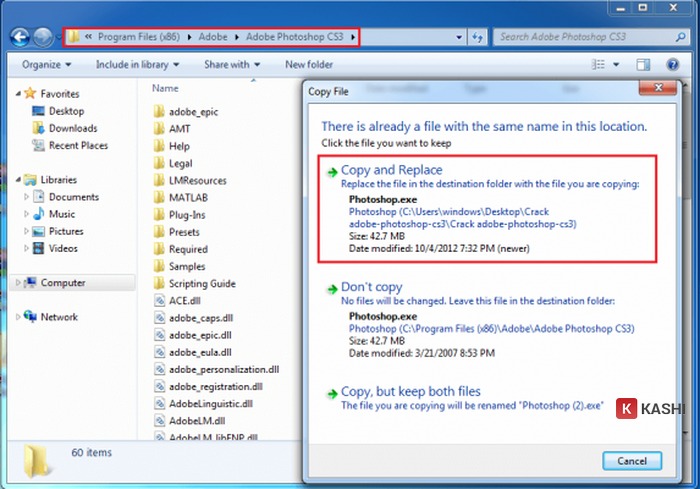Expand the Computer tree node

(x=18, y=283)
